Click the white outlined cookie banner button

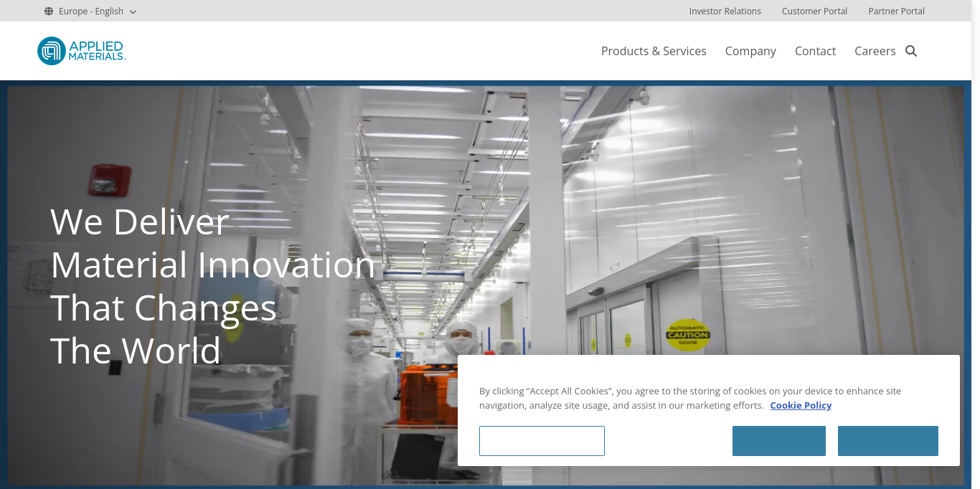pyautogui.click(x=542, y=441)
